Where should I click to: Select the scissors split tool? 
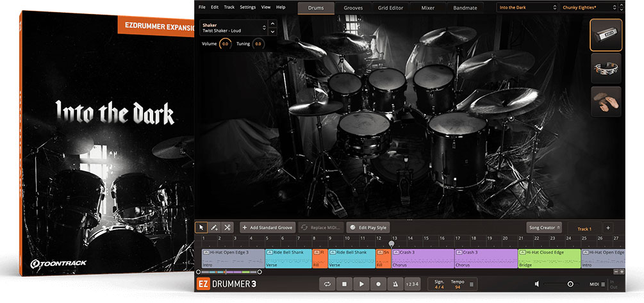(227, 227)
